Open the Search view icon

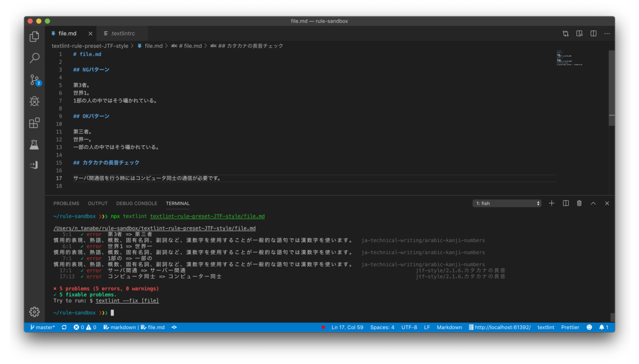tap(35, 57)
